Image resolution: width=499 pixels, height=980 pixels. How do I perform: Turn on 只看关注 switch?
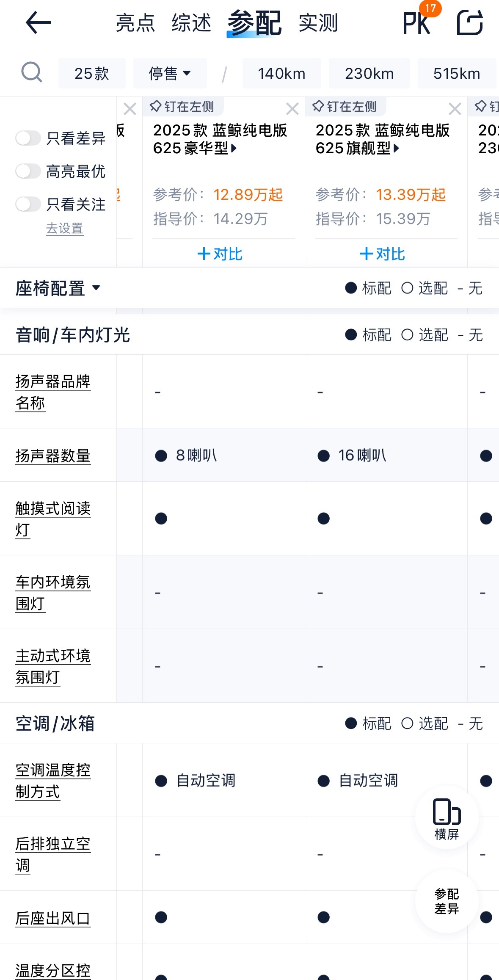28,204
